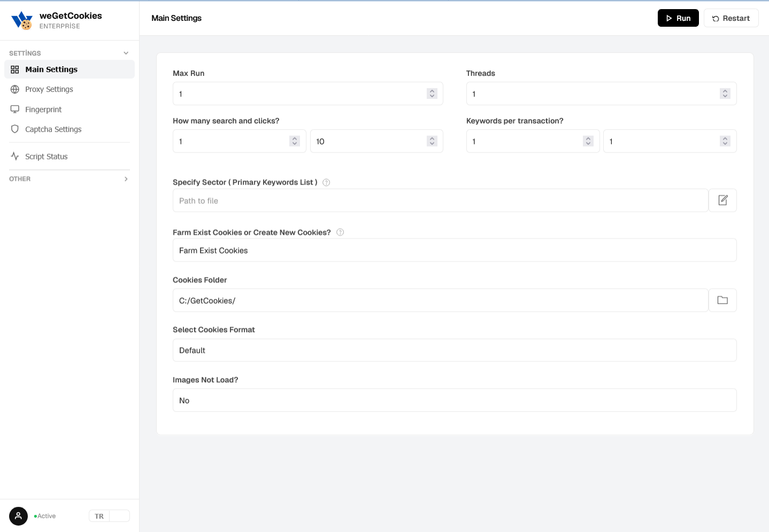Click first Keywords per transaction field
Image resolution: width=769 pixels, height=532 pixels.
[533, 141]
